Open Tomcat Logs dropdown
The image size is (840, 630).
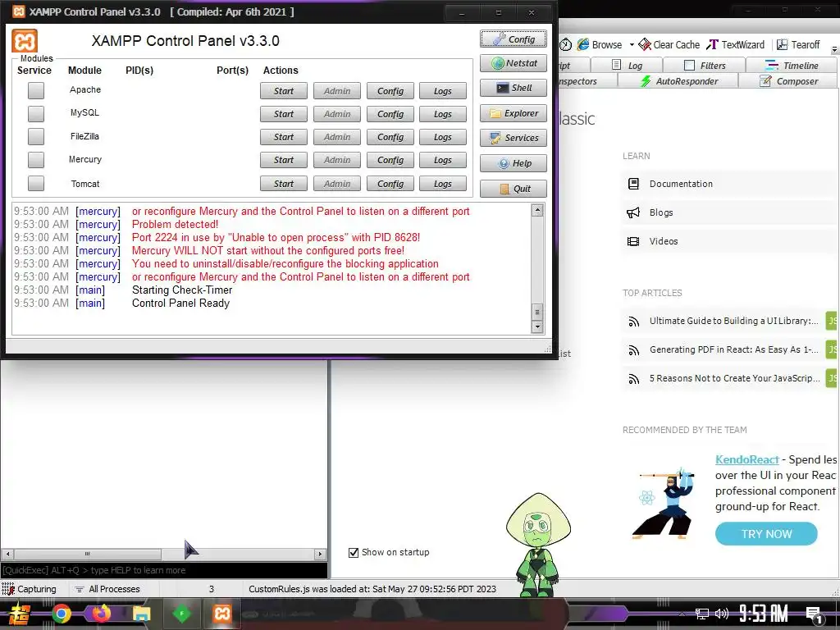point(442,184)
